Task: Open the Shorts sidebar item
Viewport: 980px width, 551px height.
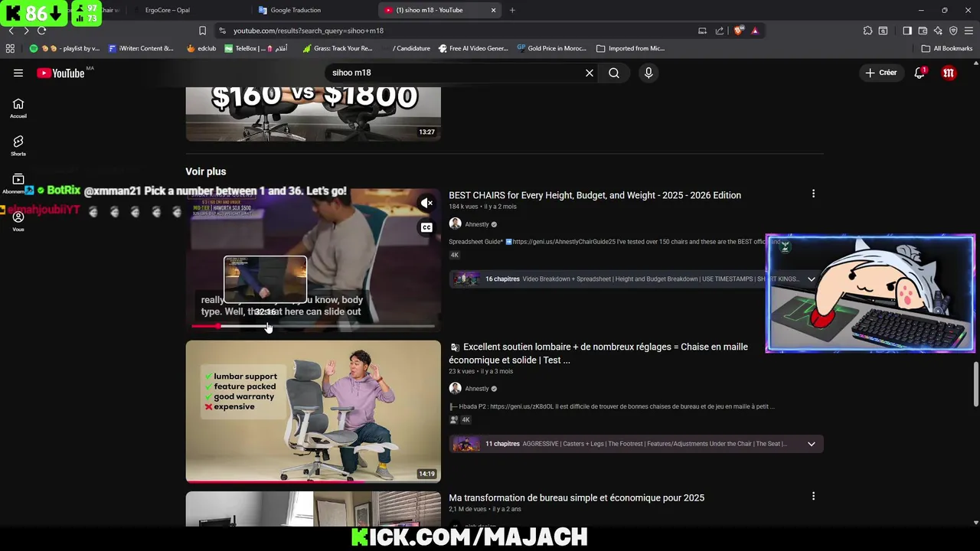Action: [x=18, y=145]
